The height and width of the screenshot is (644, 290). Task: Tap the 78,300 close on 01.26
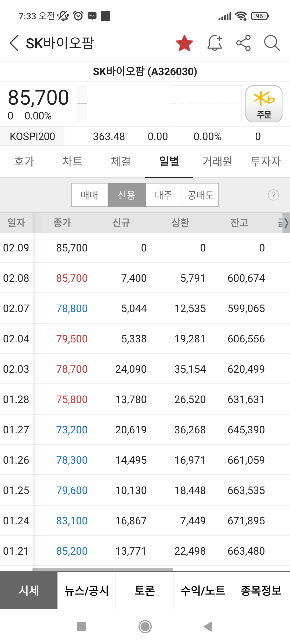tap(72, 460)
